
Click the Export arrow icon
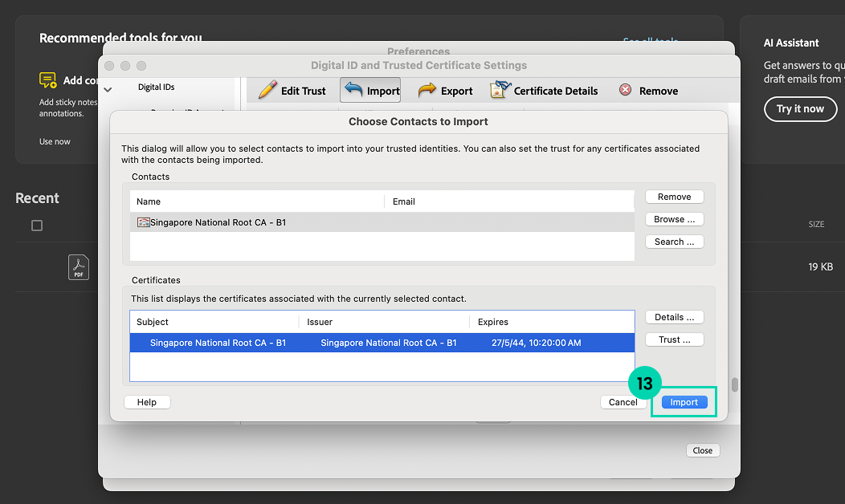click(427, 91)
